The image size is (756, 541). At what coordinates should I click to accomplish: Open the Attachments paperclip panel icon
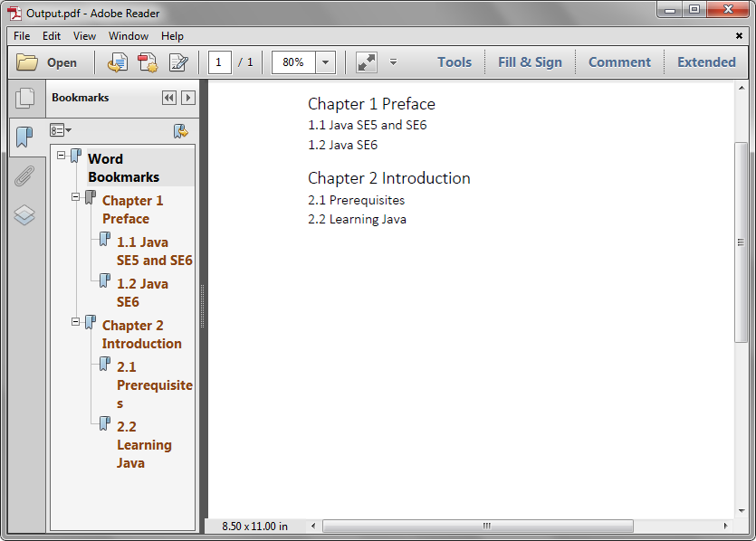[x=24, y=176]
